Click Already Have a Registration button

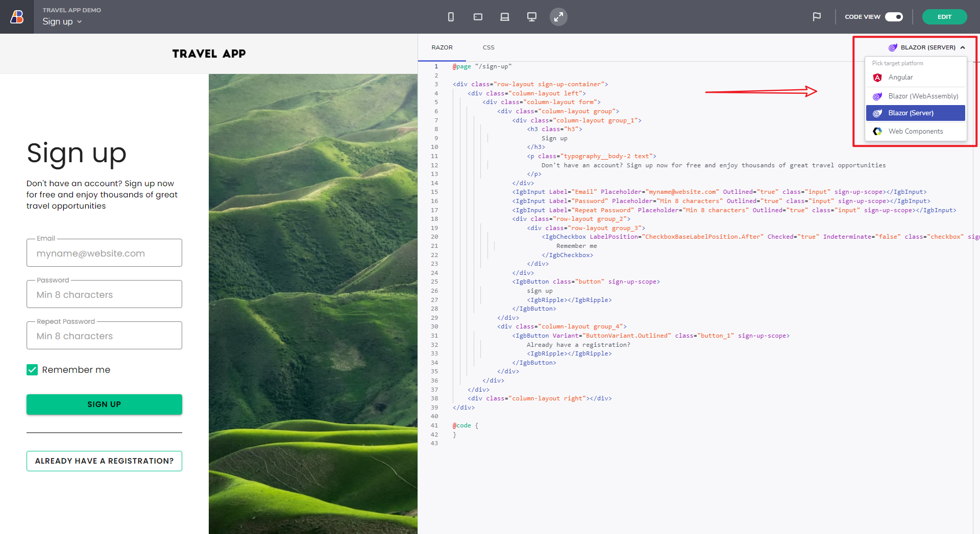[104, 461]
